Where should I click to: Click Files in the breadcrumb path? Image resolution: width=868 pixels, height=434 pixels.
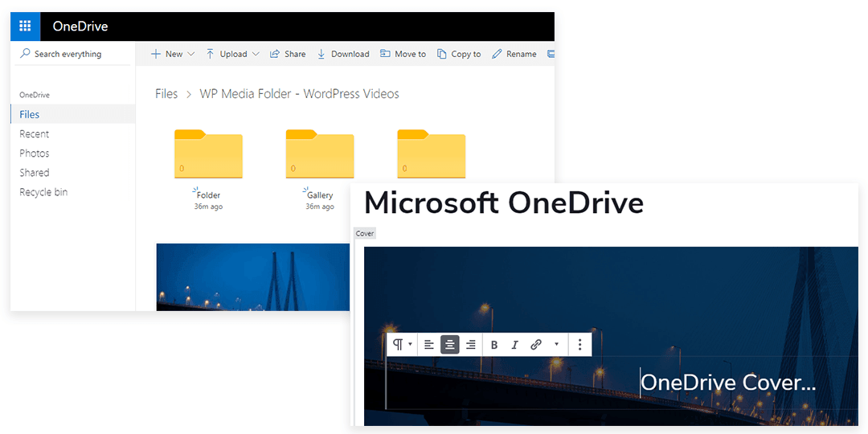[166, 94]
